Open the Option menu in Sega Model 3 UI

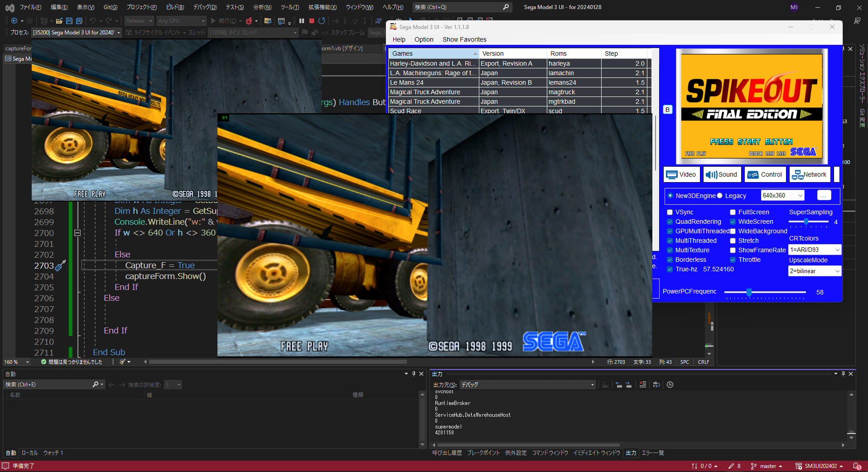[x=424, y=39]
